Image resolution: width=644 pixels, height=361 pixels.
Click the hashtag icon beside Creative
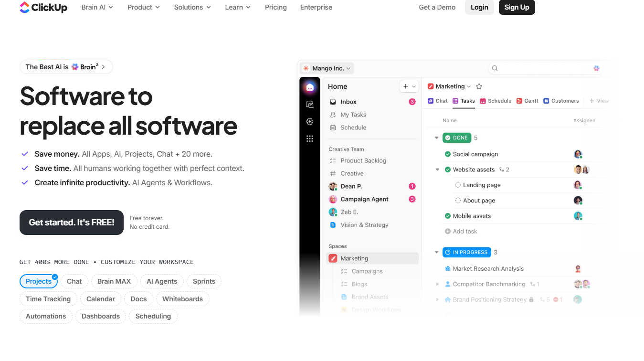pyautogui.click(x=333, y=173)
